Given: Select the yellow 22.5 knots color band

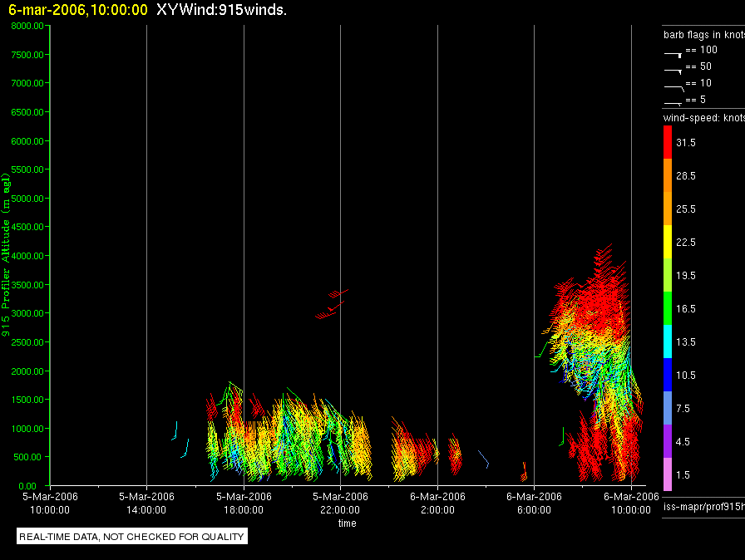Looking at the screenshot, I should click(x=668, y=242).
